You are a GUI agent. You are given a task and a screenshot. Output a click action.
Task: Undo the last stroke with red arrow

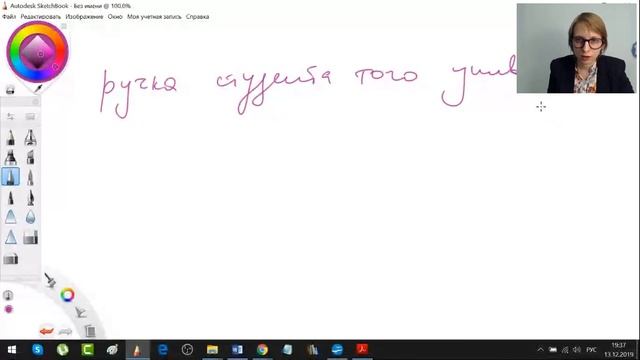pyautogui.click(x=47, y=331)
